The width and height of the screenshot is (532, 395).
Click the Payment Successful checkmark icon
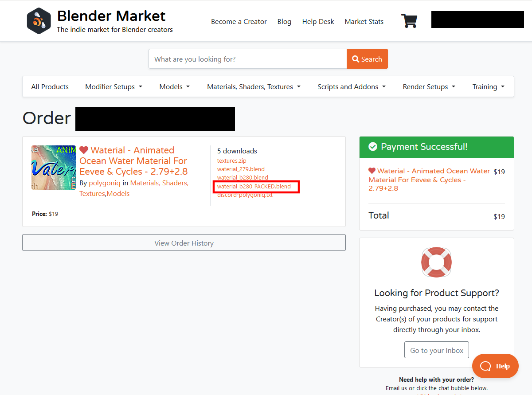point(372,146)
